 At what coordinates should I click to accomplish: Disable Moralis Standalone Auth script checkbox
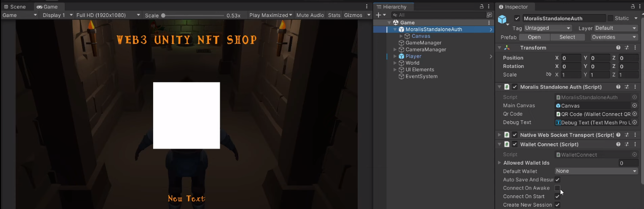[x=515, y=87]
